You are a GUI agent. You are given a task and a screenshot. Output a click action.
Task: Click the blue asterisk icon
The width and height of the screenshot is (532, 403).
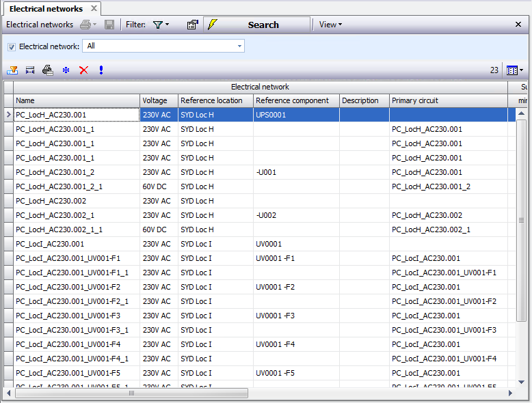(66, 70)
